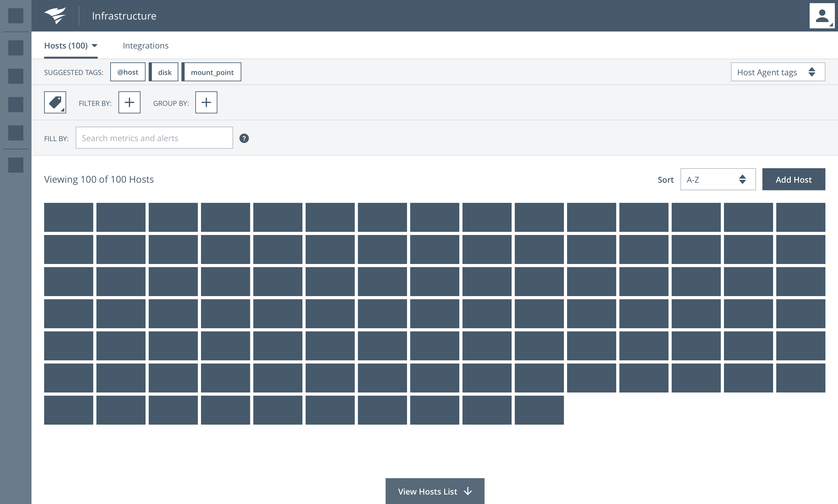Switch to the Integrations tab
Viewport: 838px width, 504px height.
point(145,45)
